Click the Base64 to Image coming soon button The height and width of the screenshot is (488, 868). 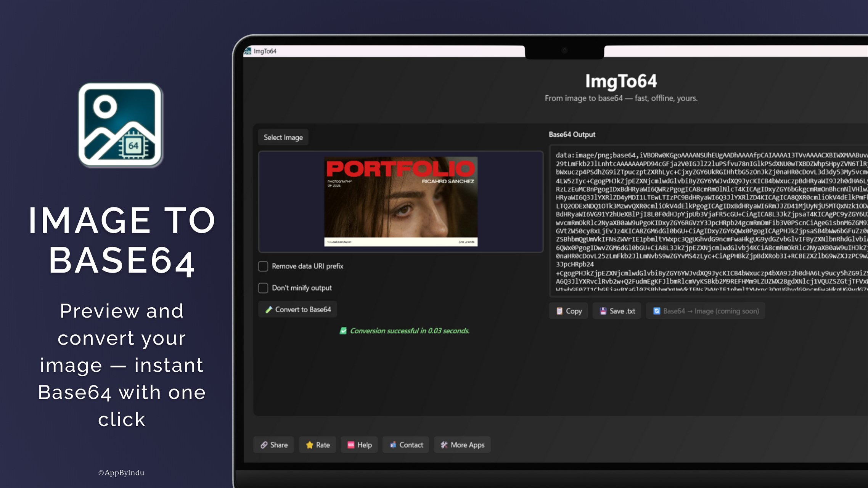point(706,311)
